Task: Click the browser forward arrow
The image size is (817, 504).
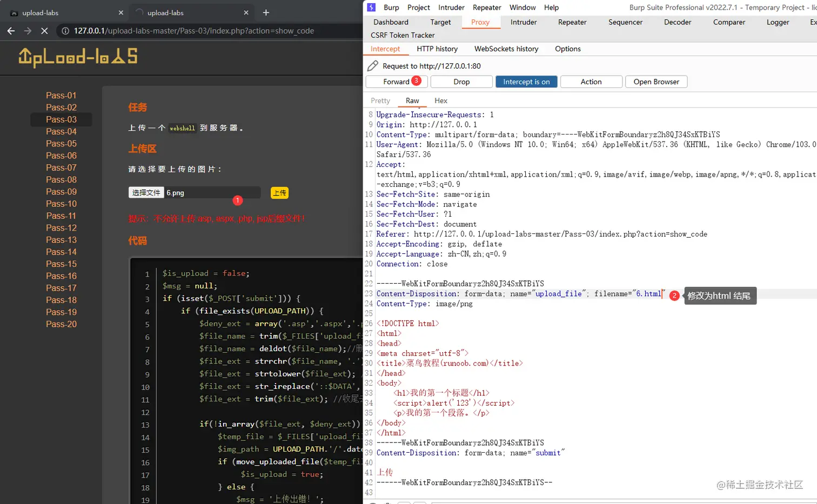Action: [x=28, y=31]
